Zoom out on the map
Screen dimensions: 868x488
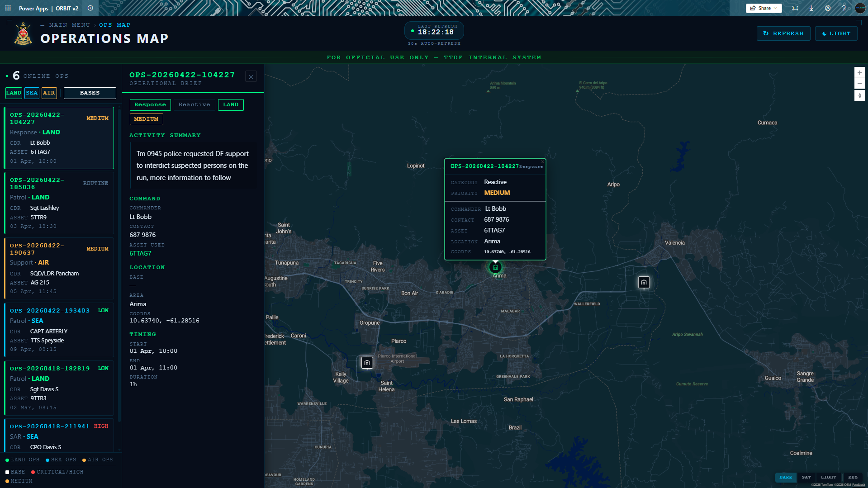[x=859, y=83]
